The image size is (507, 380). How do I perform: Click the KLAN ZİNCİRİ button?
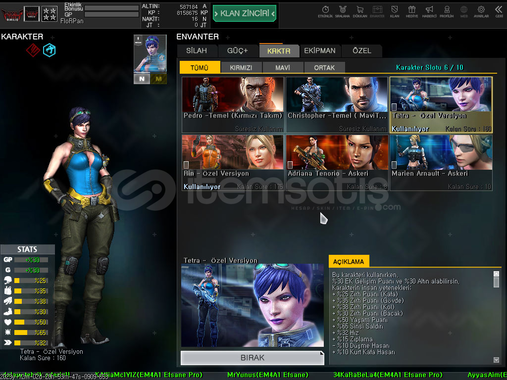[x=245, y=13]
